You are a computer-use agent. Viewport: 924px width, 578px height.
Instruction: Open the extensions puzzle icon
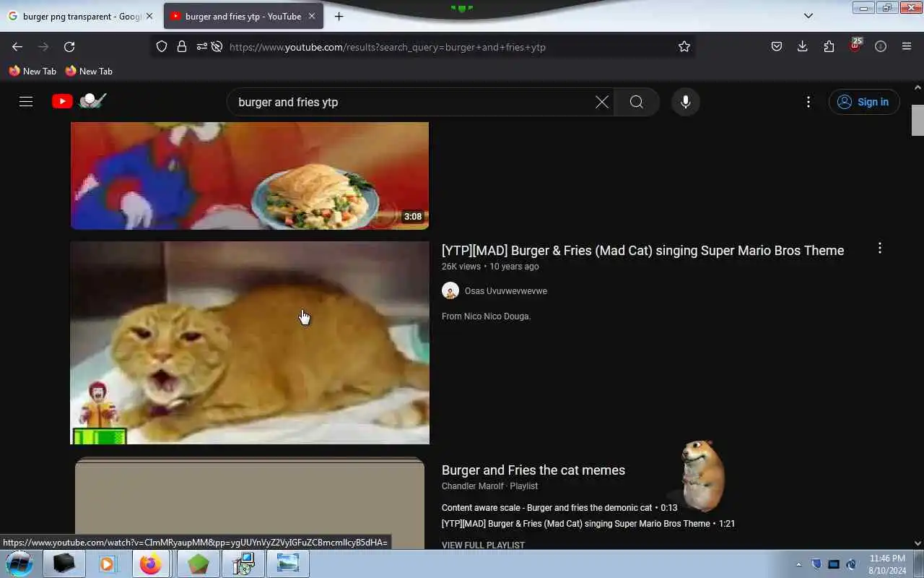click(x=829, y=47)
